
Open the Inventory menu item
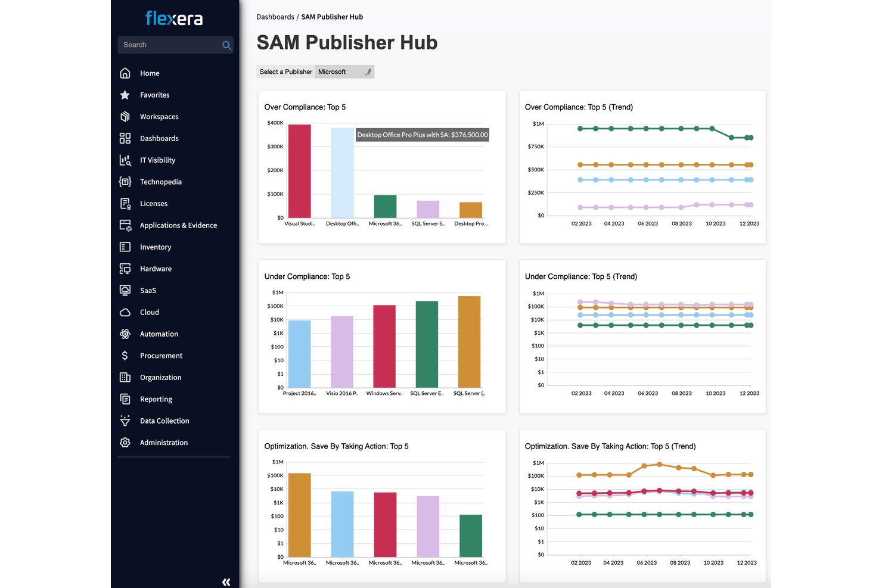tap(156, 247)
